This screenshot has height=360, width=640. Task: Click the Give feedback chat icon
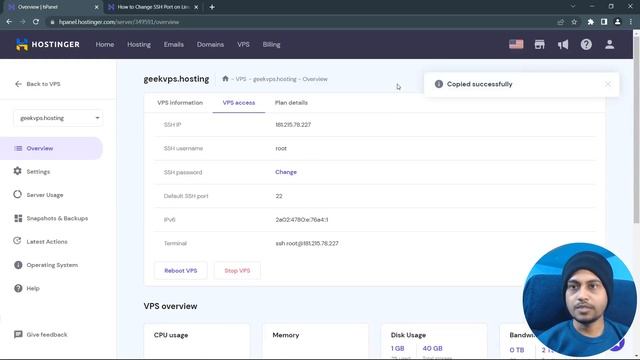point(18,334)
